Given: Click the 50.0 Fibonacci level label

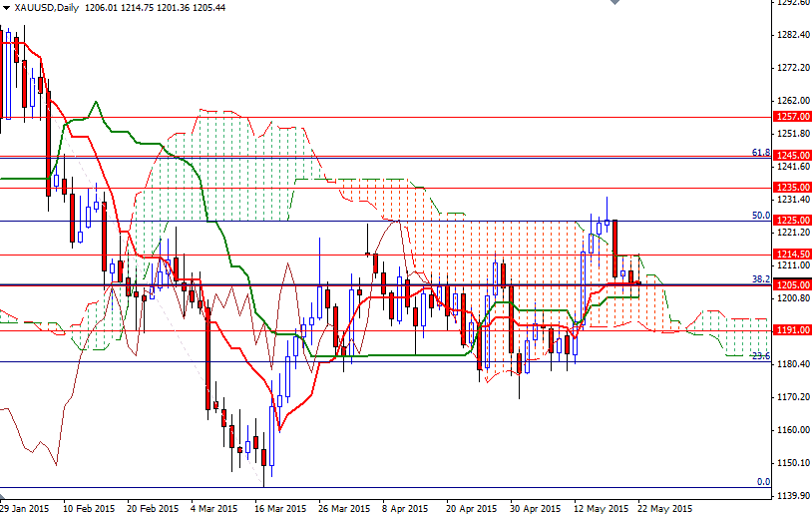Looking at the screenshot, I should tap(760, 215).
